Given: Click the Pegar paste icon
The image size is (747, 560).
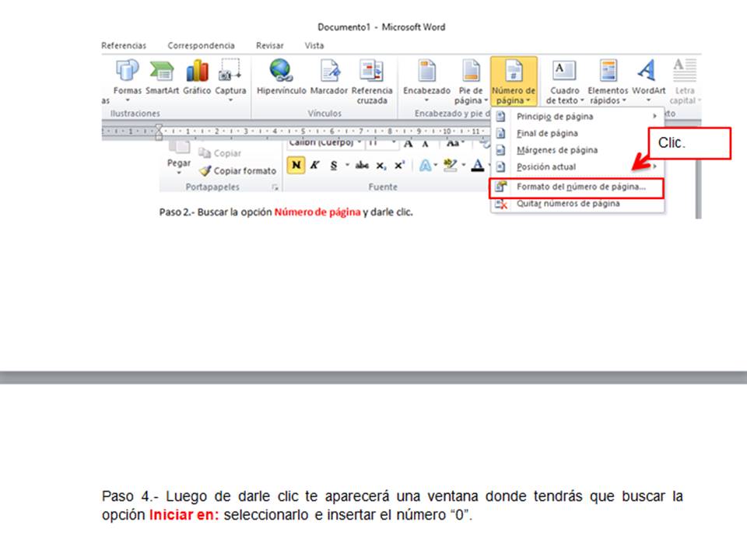Looking at the screenshot, I should pos(179,148).
